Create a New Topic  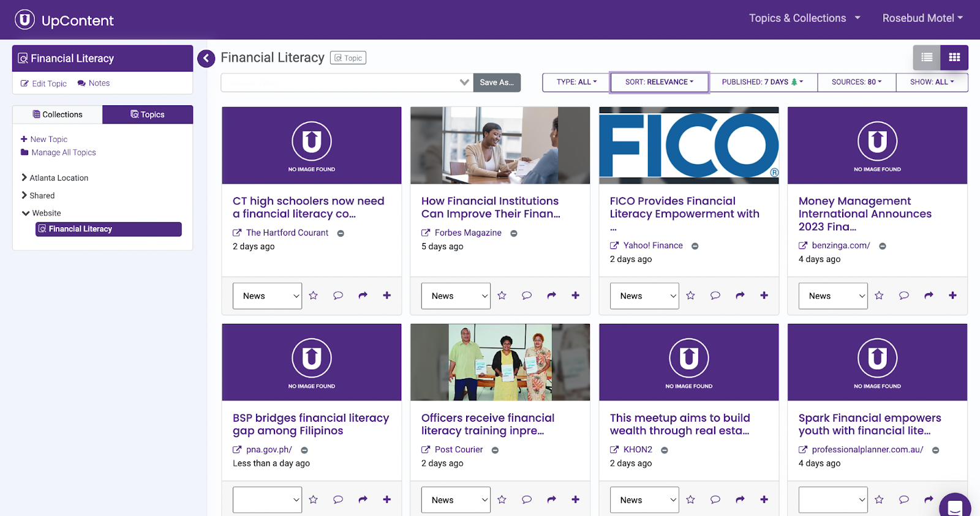pyautogui.click(x=44, y=139)
